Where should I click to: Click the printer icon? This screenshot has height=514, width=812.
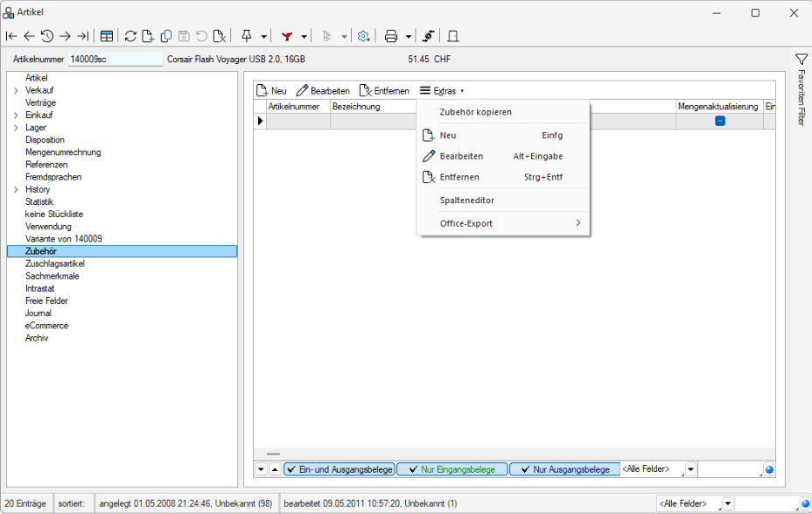391,36
